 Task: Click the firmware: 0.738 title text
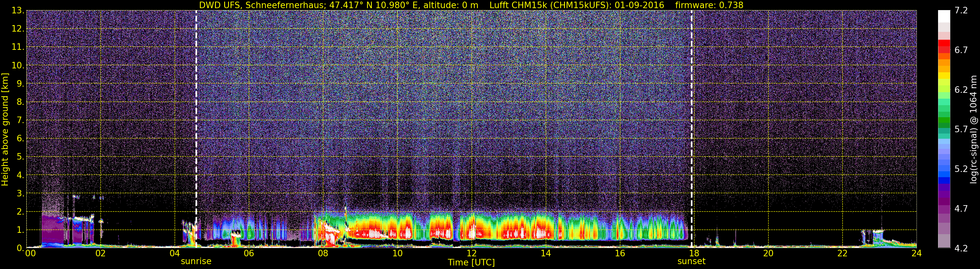(709, 5)
